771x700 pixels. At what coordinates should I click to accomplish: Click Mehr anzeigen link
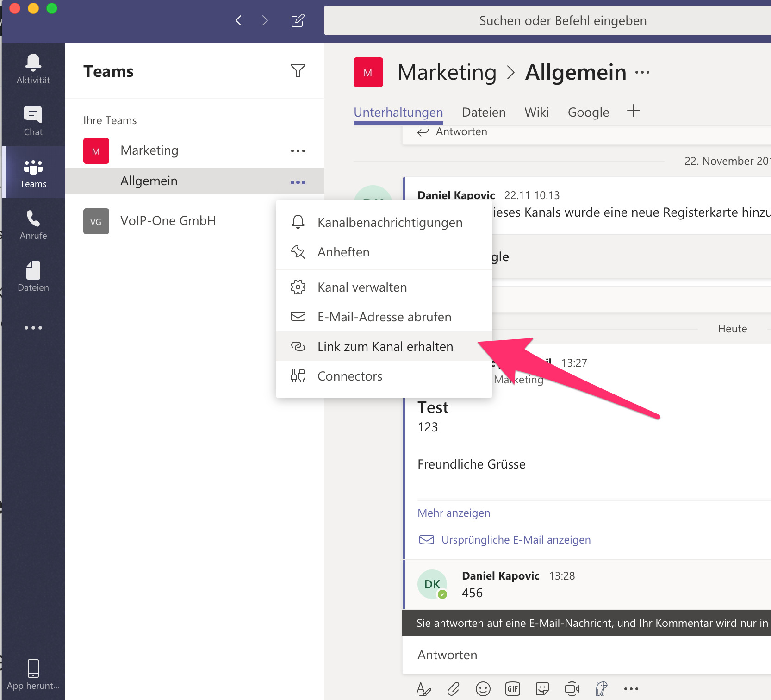point(454,513)
